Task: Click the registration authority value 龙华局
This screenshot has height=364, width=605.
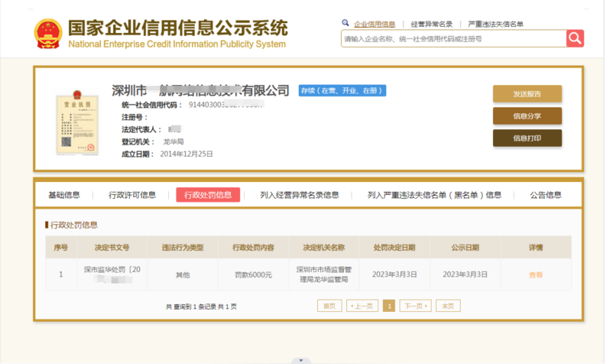Action: pos(173,141)
